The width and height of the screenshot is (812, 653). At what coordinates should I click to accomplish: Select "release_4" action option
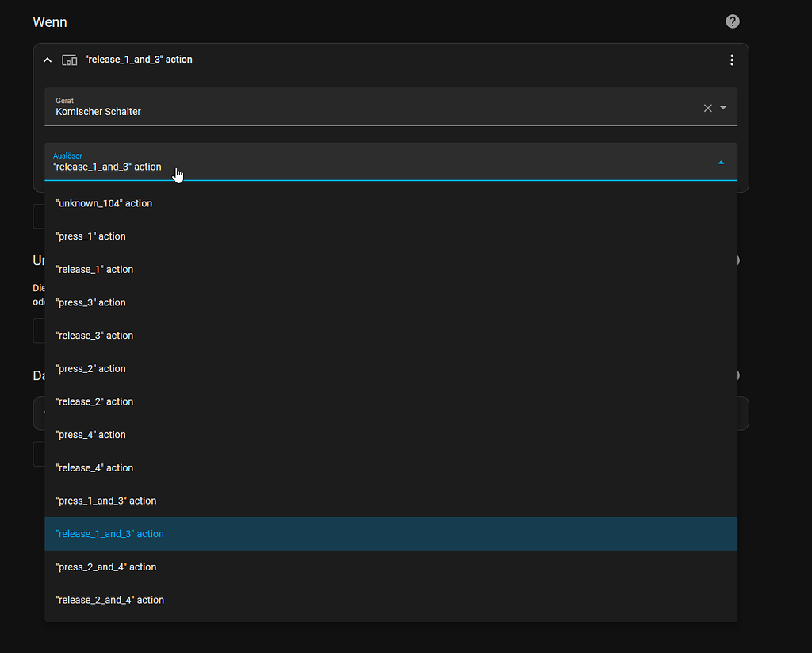coord(94,468)
